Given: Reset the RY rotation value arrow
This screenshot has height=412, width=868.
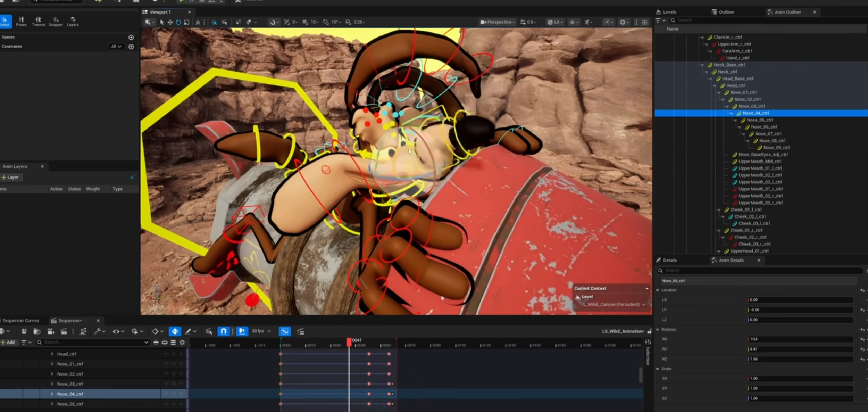Looking at the screenshot, I should (x=862, y=349).
